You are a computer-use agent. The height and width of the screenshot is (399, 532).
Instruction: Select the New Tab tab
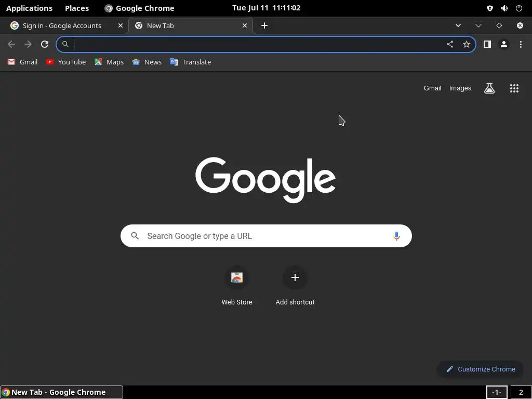point(191,25)
